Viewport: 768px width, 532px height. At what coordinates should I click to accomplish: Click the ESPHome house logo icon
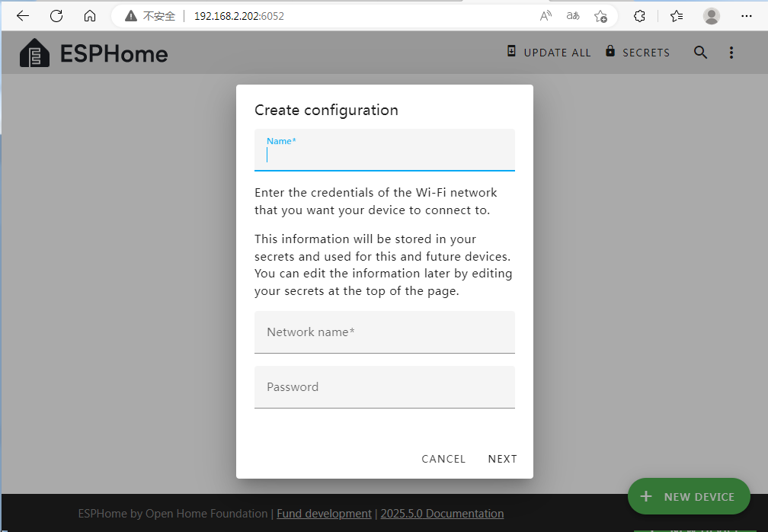(x=34, y=53)
